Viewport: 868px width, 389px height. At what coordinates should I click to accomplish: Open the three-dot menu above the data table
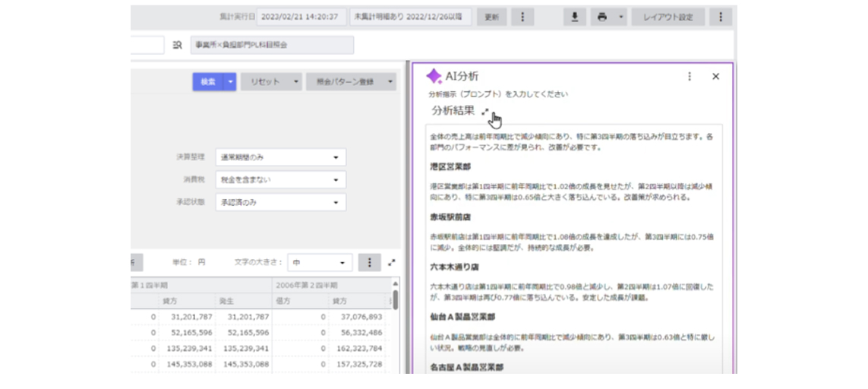click(x=369, y=263)
